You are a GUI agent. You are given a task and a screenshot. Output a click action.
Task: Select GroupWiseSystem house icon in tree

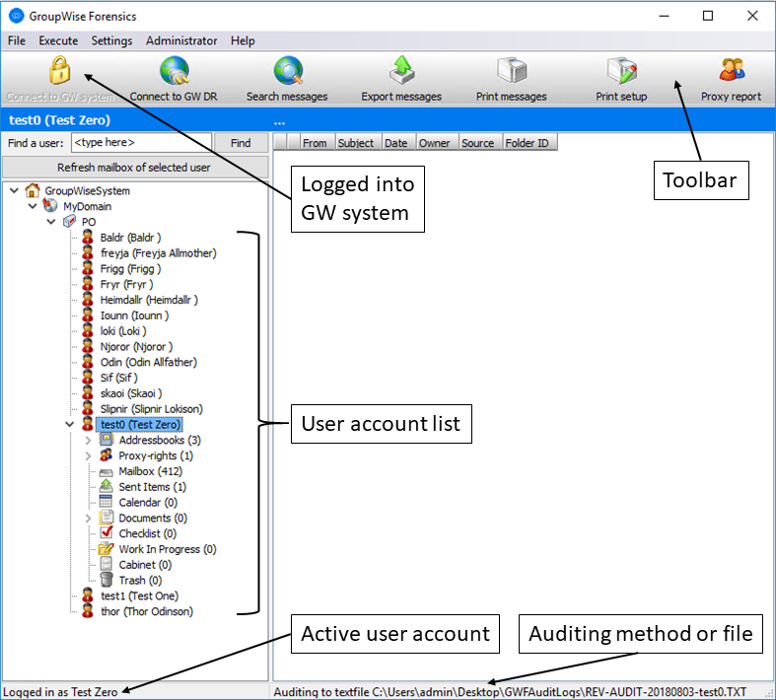[33, 190]
